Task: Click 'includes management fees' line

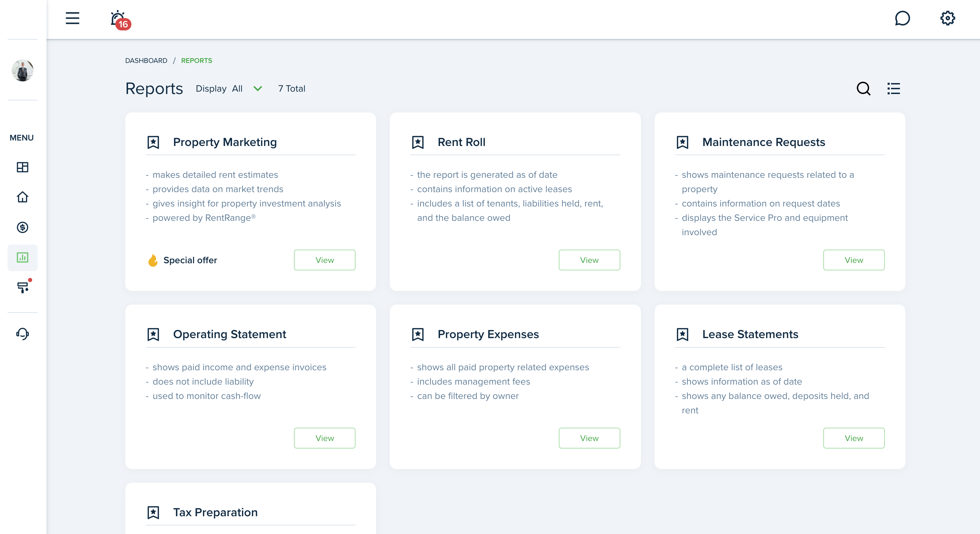Action: 474,382
